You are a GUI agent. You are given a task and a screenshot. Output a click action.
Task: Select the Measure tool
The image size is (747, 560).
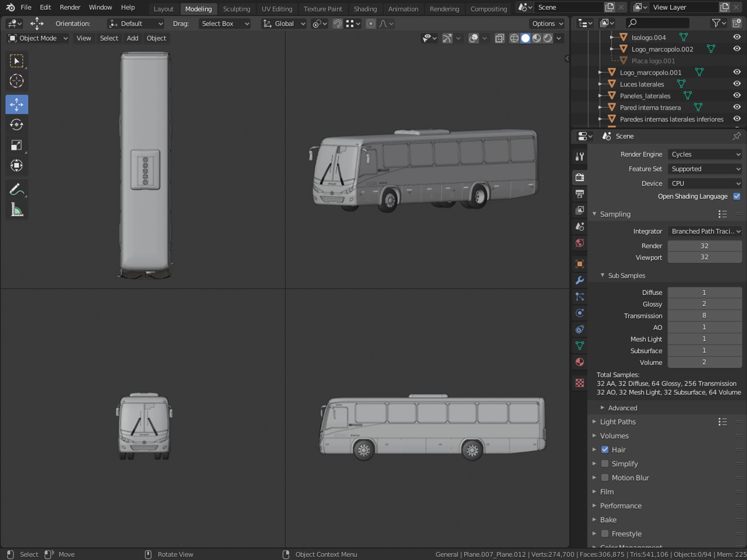coord(17,210)
